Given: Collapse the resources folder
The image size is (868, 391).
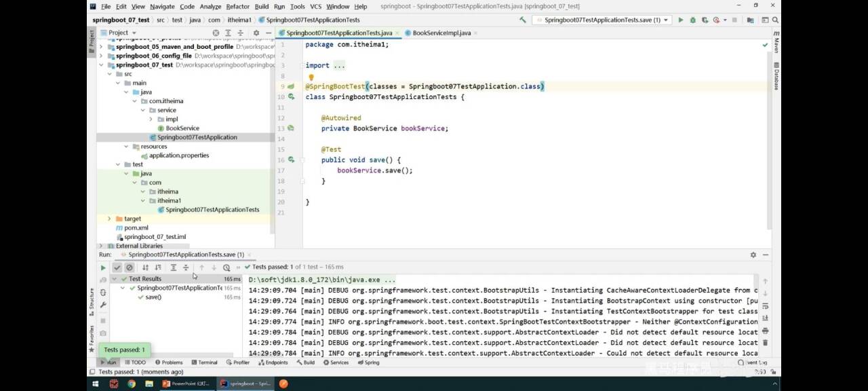Looking at the screenshot, I should click(127, 146).
